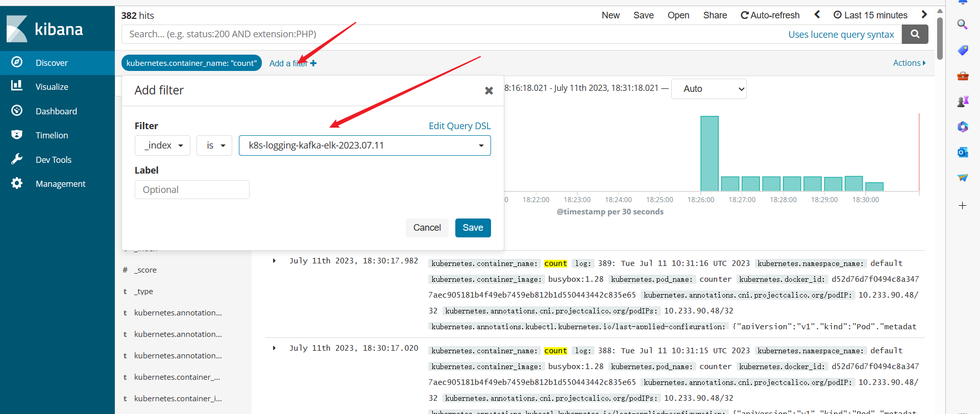The height and width of the screenshot is (414, 980).
Task: Select kubernetes.container_i... field in list
Action: 178,399
